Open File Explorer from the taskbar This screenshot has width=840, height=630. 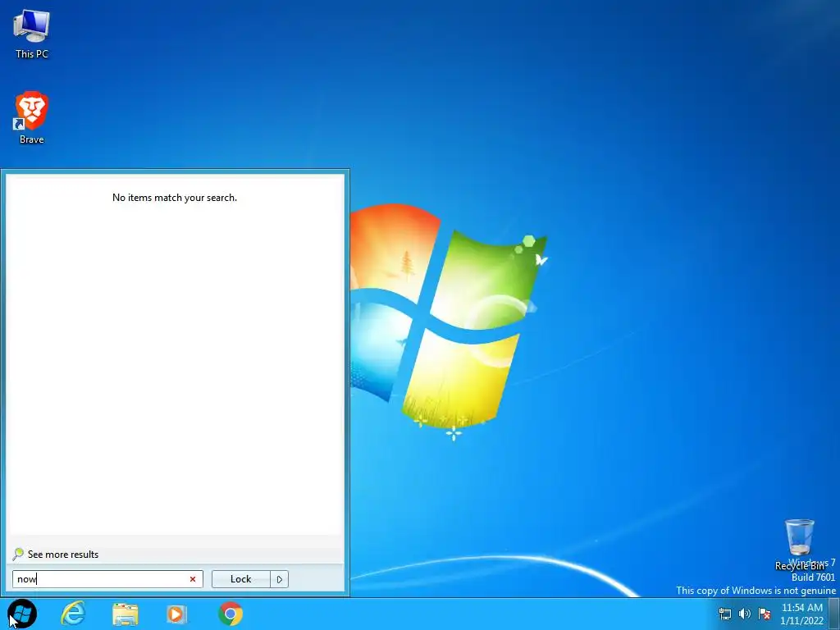coord(126,614)
